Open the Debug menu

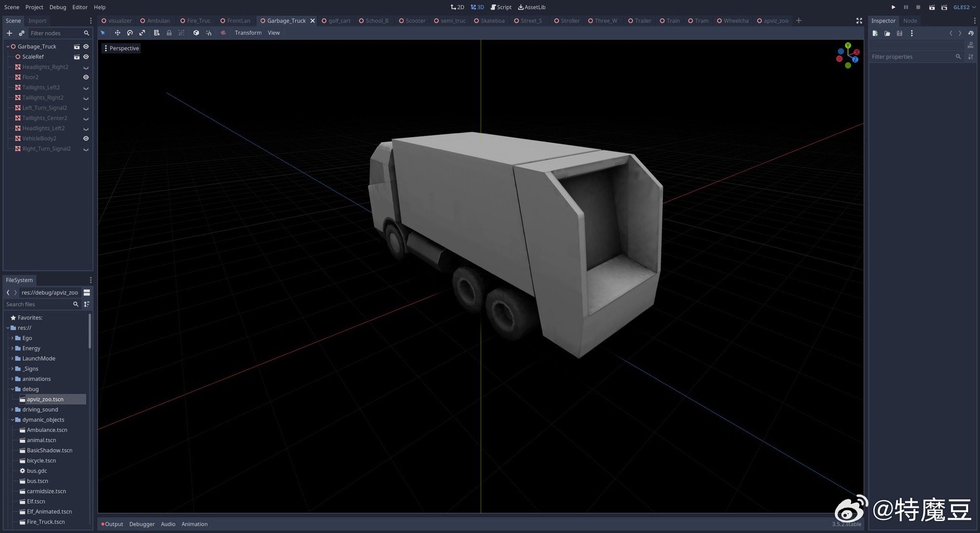point(58,7)
